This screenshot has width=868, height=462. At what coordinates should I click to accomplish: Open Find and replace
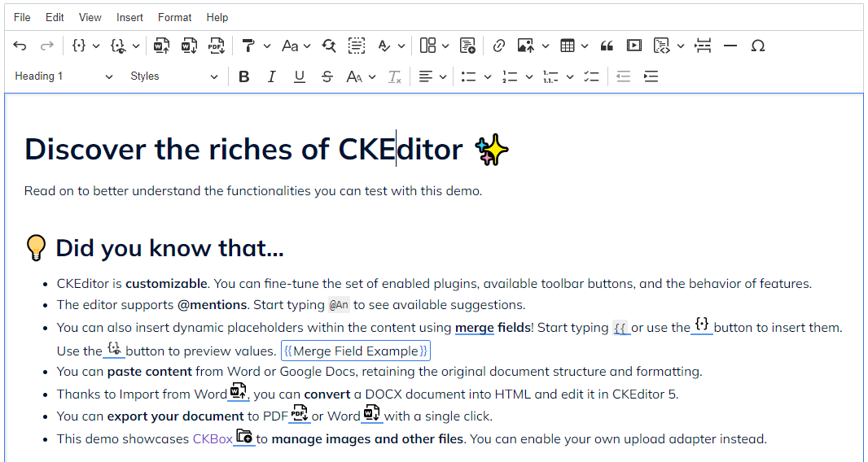329,46
